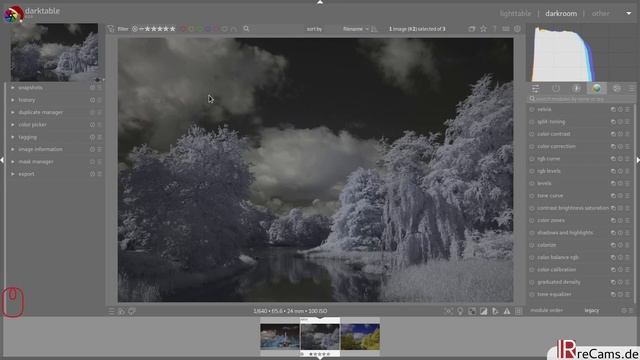Enable the color zones module
This screenshot has height=360, width=640.
532,220
